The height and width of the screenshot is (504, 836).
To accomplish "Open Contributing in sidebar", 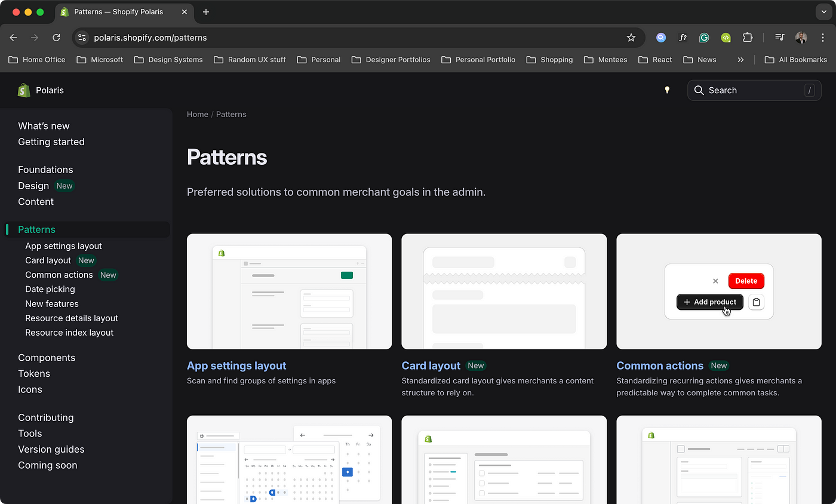I will tap(46, 417).
